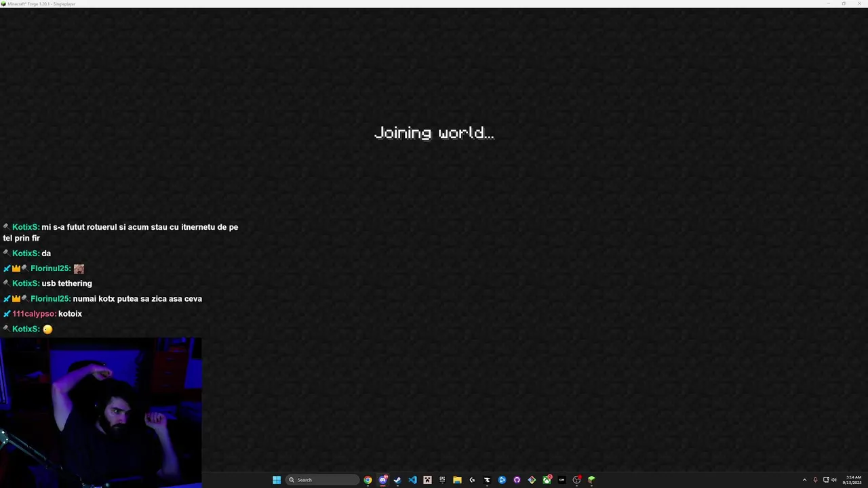Open Logitech G HUB taskbar icon
The width and height of the screenshot is (868, 488).
pyautogui.click(x=472, y=480)
